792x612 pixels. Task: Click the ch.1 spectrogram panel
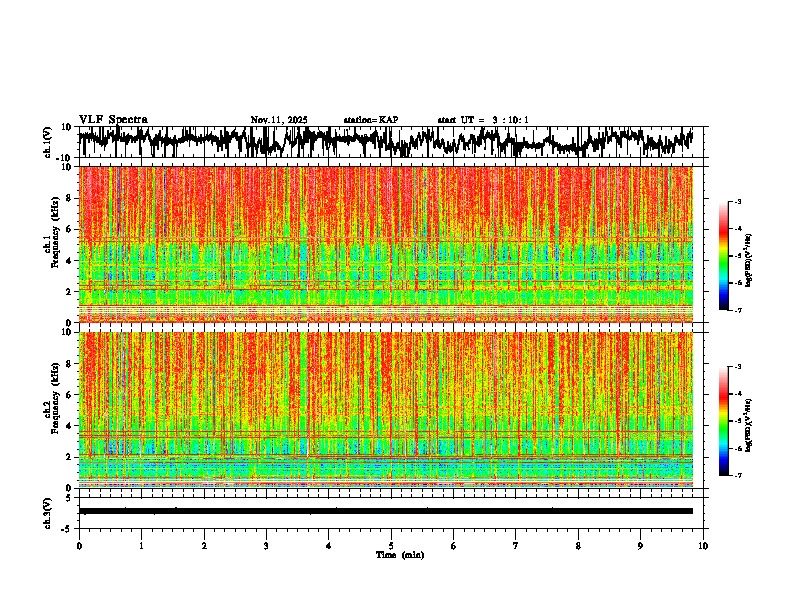(x=386, y=244)
